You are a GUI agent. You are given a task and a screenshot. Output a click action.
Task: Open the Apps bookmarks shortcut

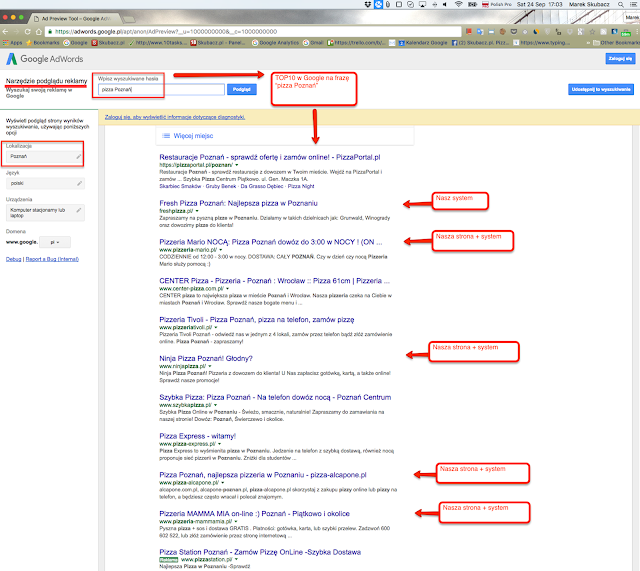coord(12,42)
